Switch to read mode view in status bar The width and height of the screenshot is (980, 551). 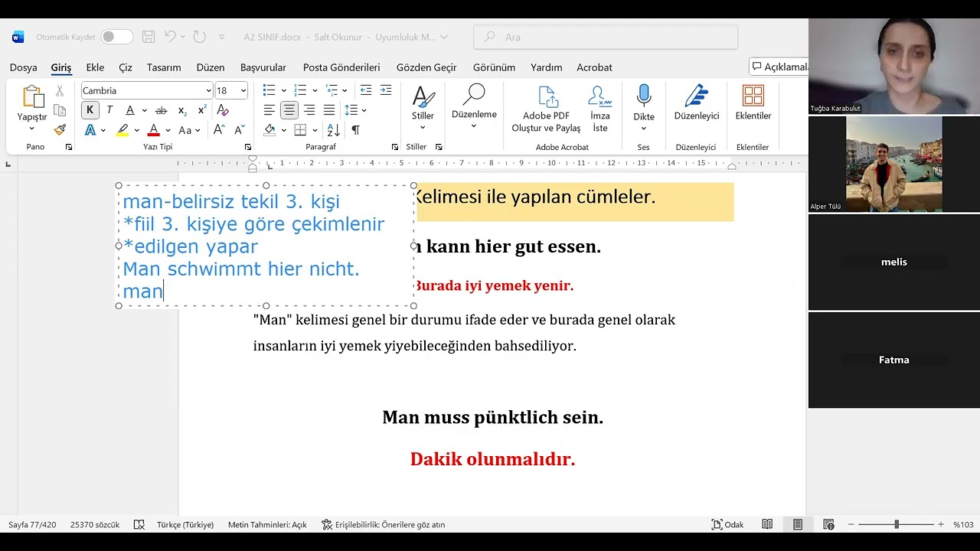pos(767,524)
